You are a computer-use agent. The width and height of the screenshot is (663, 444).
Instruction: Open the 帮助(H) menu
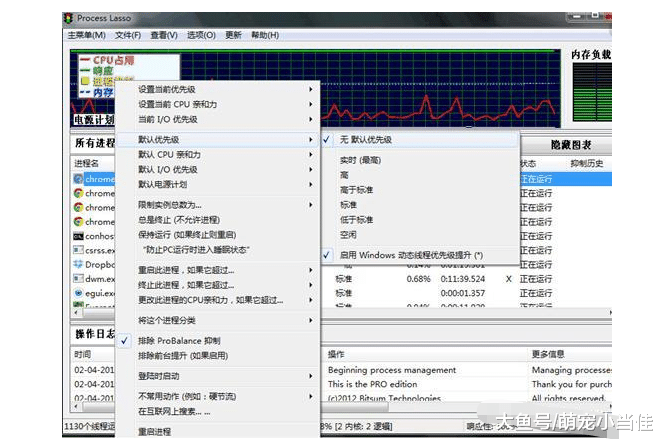pos(265,35)
